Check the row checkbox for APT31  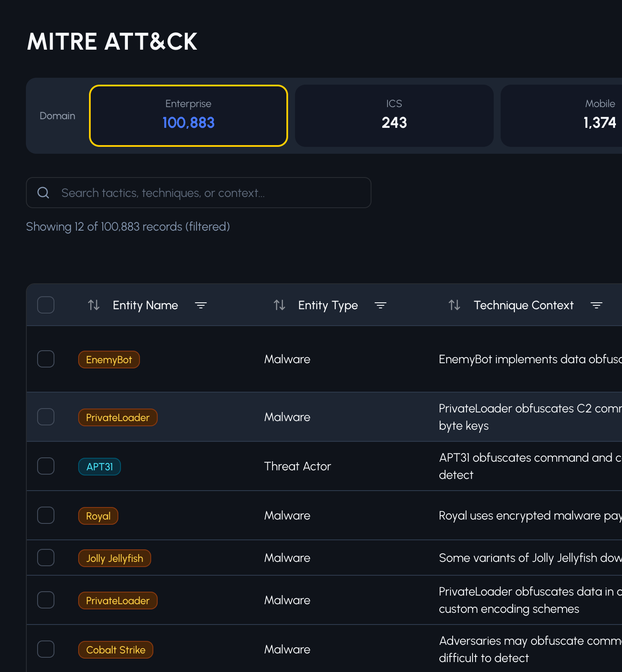[x=45, y=466]
